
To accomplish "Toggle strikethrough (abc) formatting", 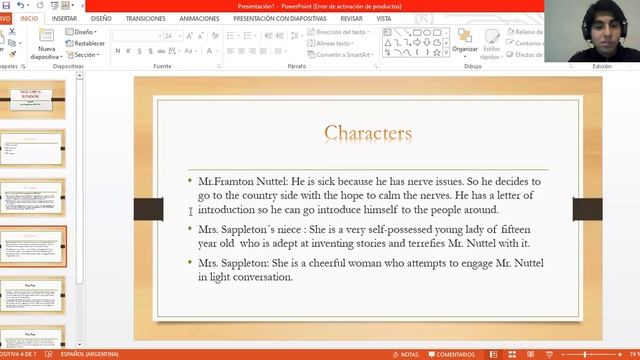I will pyautogui.click(x=161, y=51).
